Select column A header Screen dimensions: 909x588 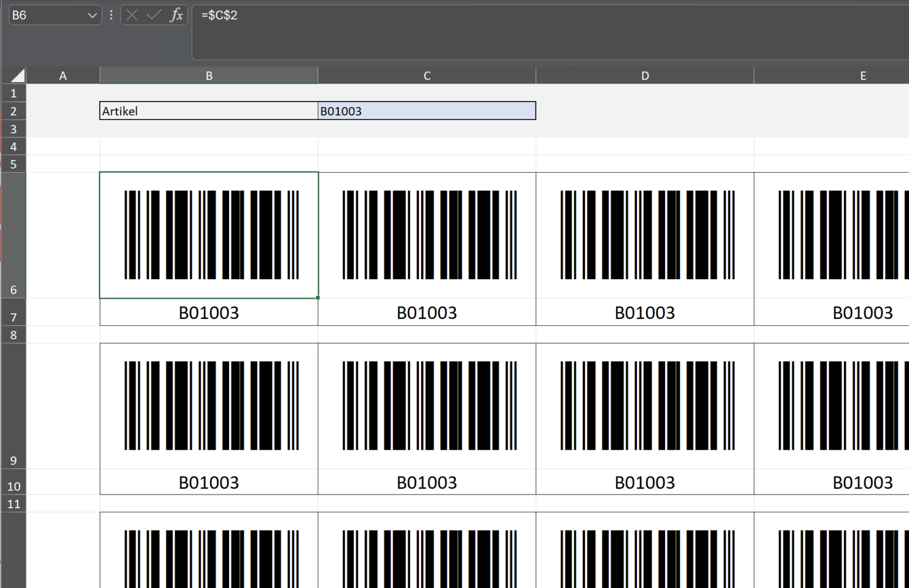[63, 75]
